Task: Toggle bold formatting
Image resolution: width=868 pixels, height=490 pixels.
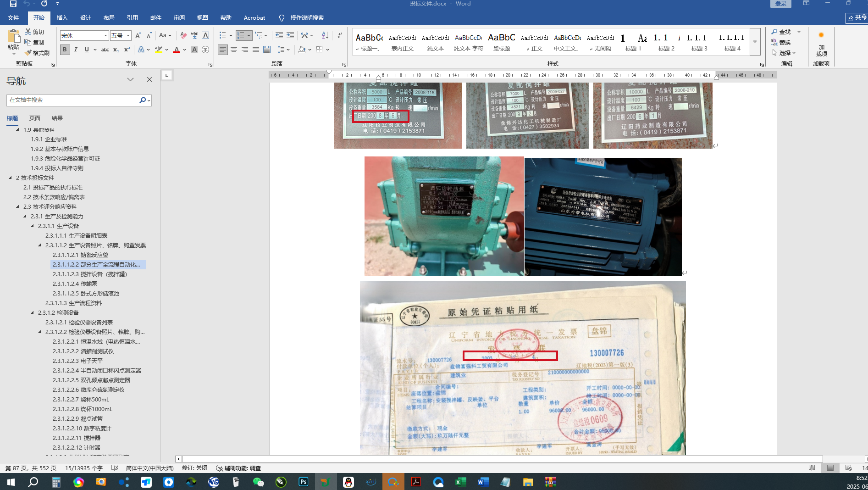Action: [65, 50]
